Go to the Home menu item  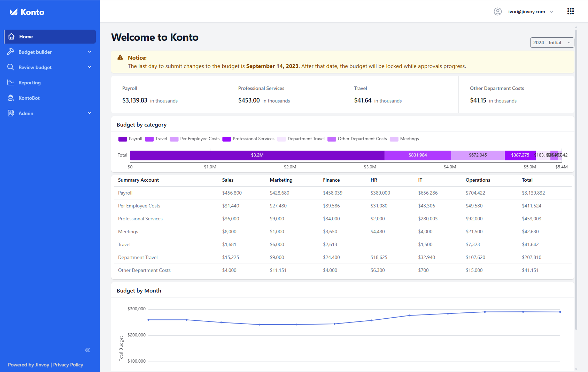pyautogui.click(x=50, y=37)
